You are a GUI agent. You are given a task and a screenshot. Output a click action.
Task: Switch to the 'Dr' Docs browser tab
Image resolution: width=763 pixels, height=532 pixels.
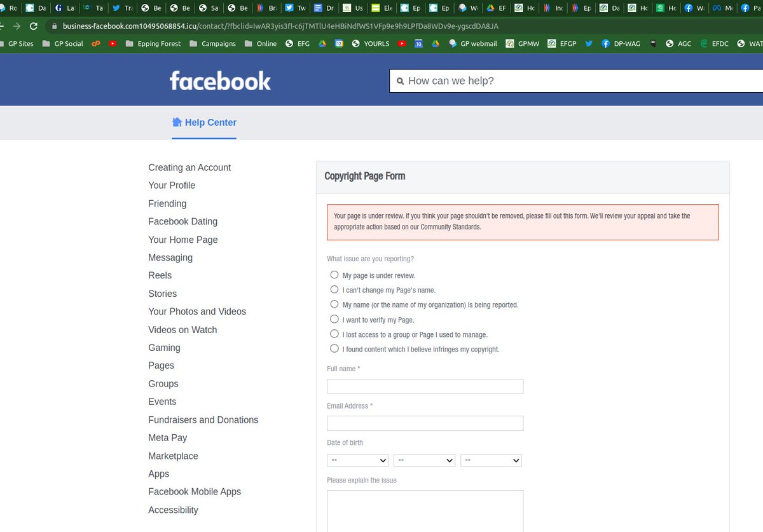pos(324,8)
